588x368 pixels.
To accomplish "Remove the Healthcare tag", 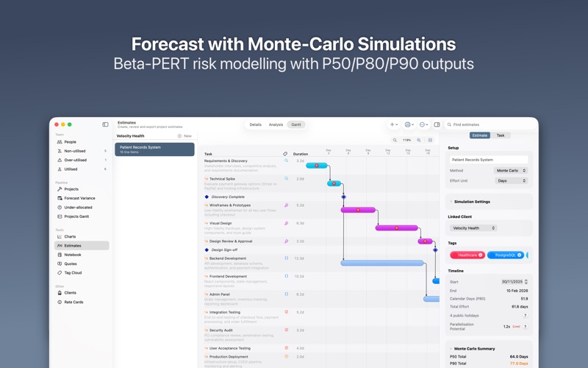I will click(481, 255).
